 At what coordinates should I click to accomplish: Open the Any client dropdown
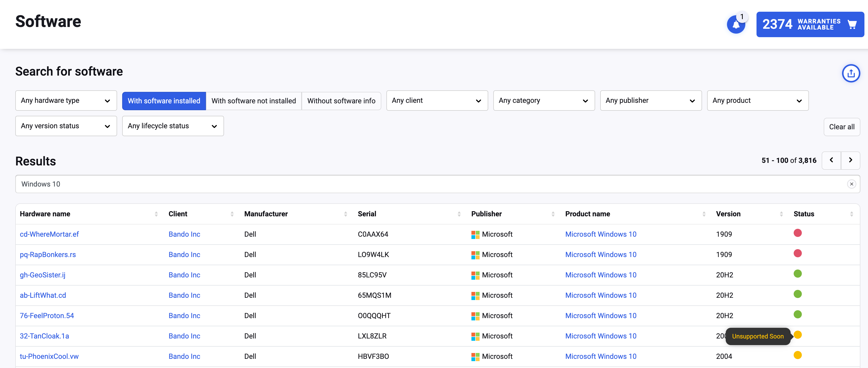tap(437, 101)
